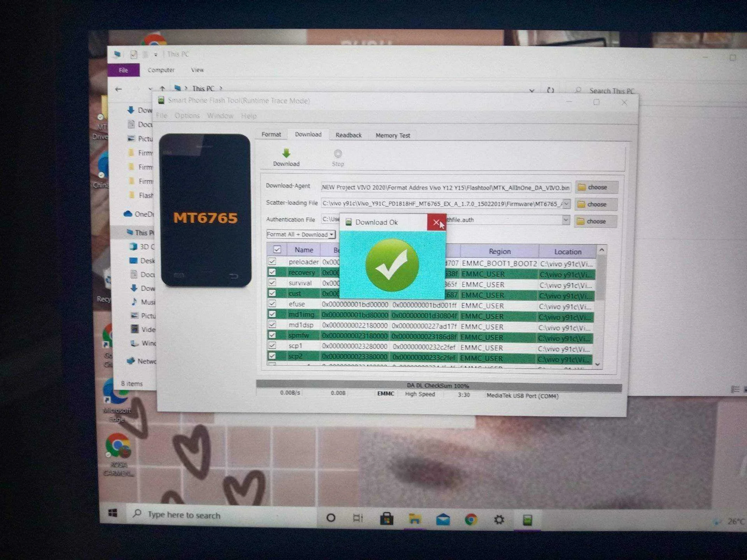Open Cortana circle icon on taskbar

tap(331, 518)
